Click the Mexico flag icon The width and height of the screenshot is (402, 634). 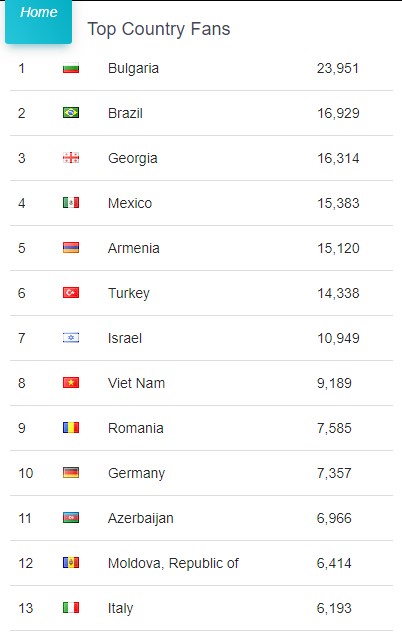[x=71, y=203]
